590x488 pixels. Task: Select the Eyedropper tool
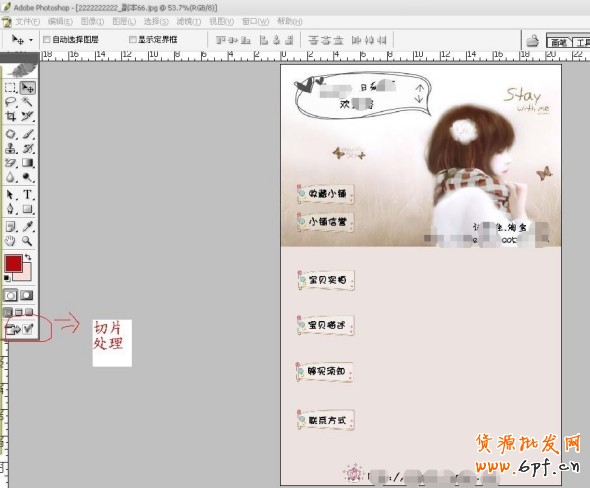pos(27,227)
